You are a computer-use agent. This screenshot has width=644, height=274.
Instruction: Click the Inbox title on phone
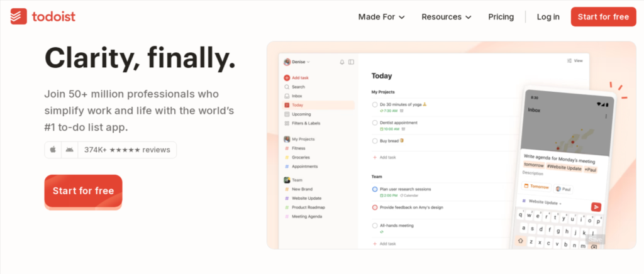tap(534, 110)
